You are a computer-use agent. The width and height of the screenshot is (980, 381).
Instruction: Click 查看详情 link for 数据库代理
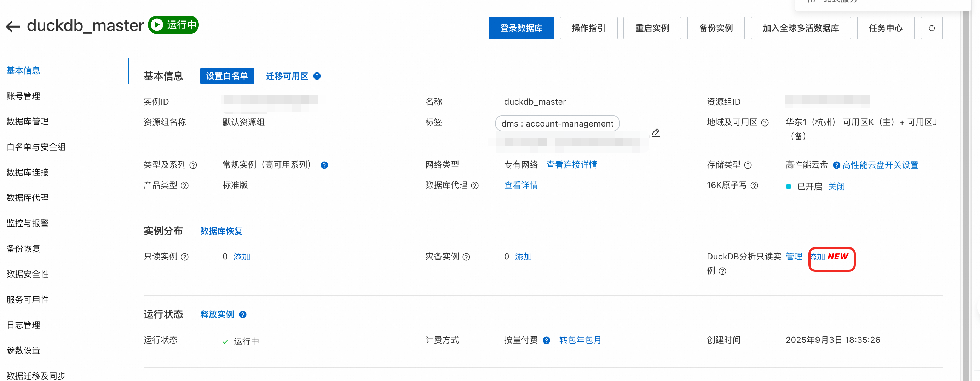coord(521,185)
